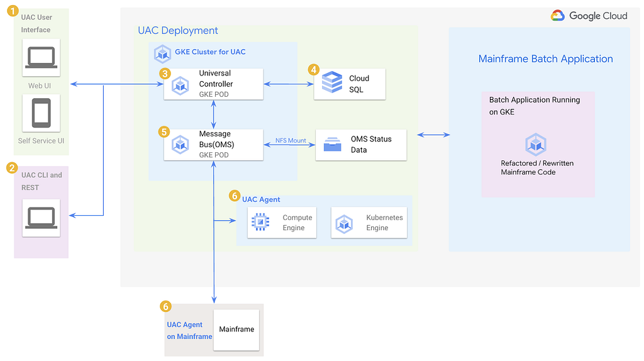Click the "NFS Mount" arrow label
644x361 pixels.
[291, 140]
